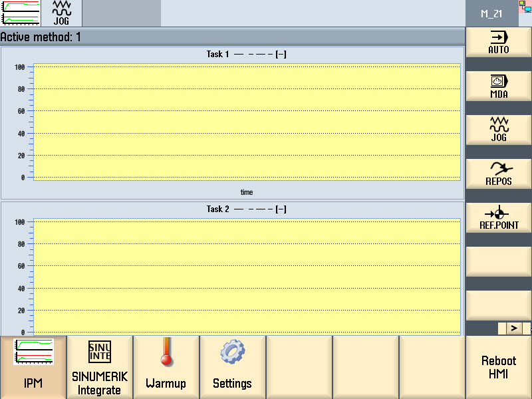This screenshot has height=399, width=532.
Task: Click the Task 1 chart title
Action: click(246, 55)
